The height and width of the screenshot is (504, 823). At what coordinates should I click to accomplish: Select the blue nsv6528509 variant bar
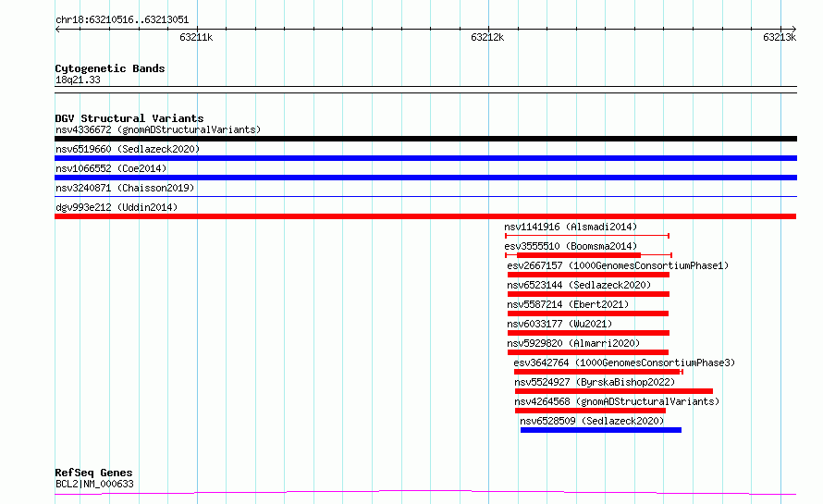[601, 430]
